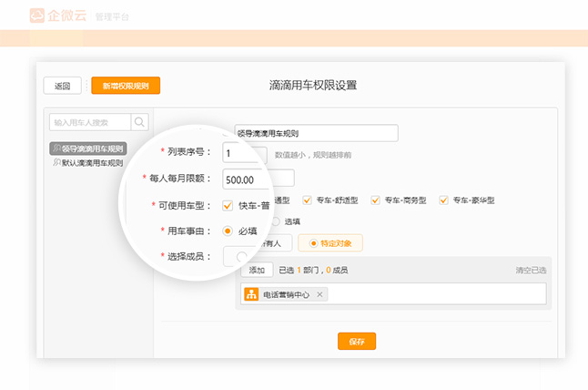Image resolution: width=588 pixels, height=390 pixels.
Task: Click the 已选 1 部门, 0 成员 summary text
Action: coord(313,270)
